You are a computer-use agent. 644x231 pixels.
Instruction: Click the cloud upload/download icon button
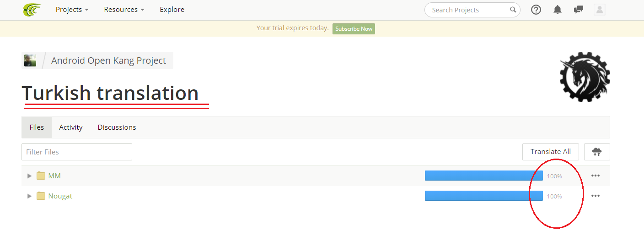click(597, 152)
